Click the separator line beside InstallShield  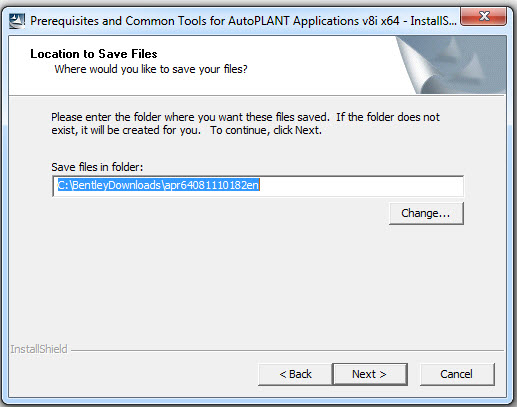pyautogui.click(x=287, y=350)
